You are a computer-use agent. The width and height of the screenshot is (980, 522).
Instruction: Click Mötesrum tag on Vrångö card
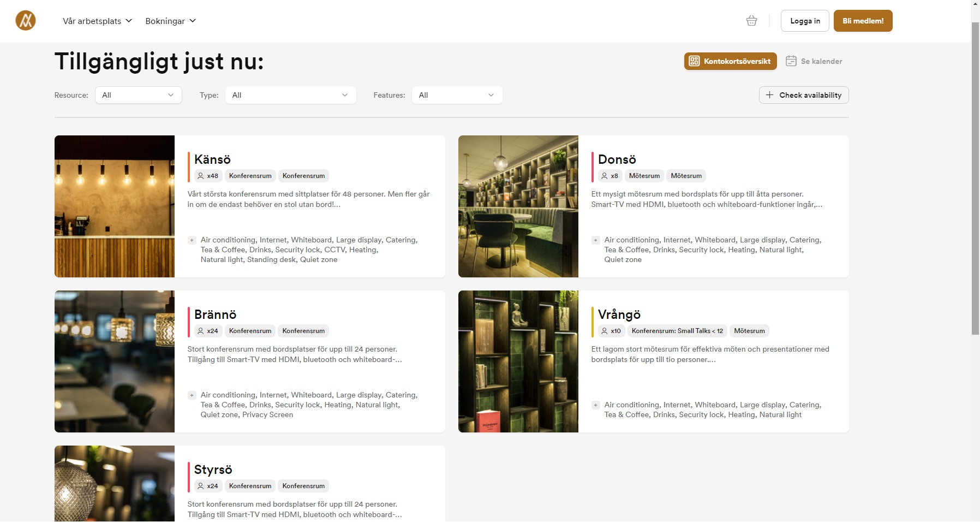[749, 331]
